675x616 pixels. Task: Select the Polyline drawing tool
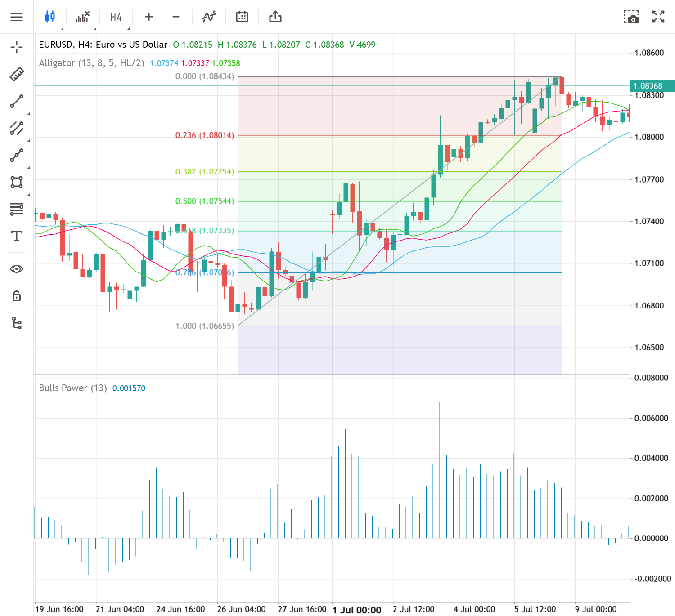(x=17, y=155)
